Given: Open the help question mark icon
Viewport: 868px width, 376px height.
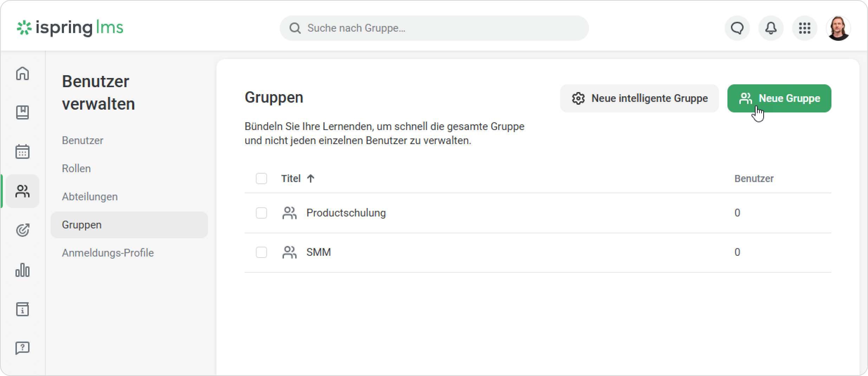Looking at the screenshot, I should (x=22, y=348).
